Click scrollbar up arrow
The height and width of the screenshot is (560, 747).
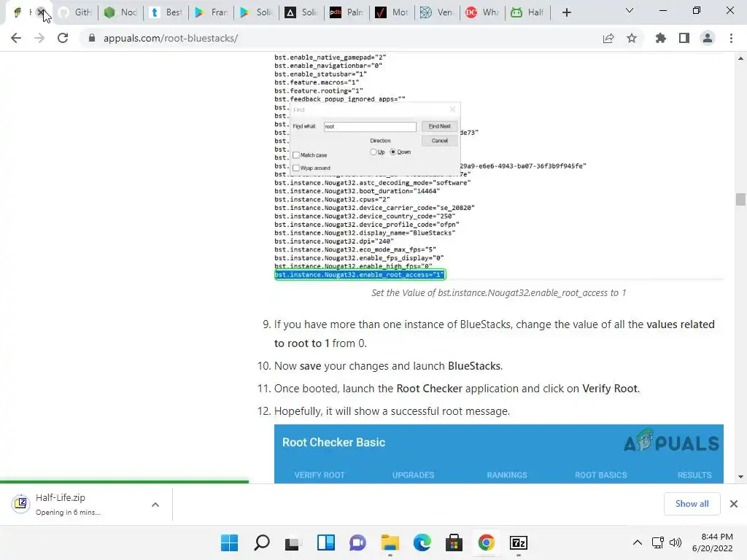click(740, 58)
